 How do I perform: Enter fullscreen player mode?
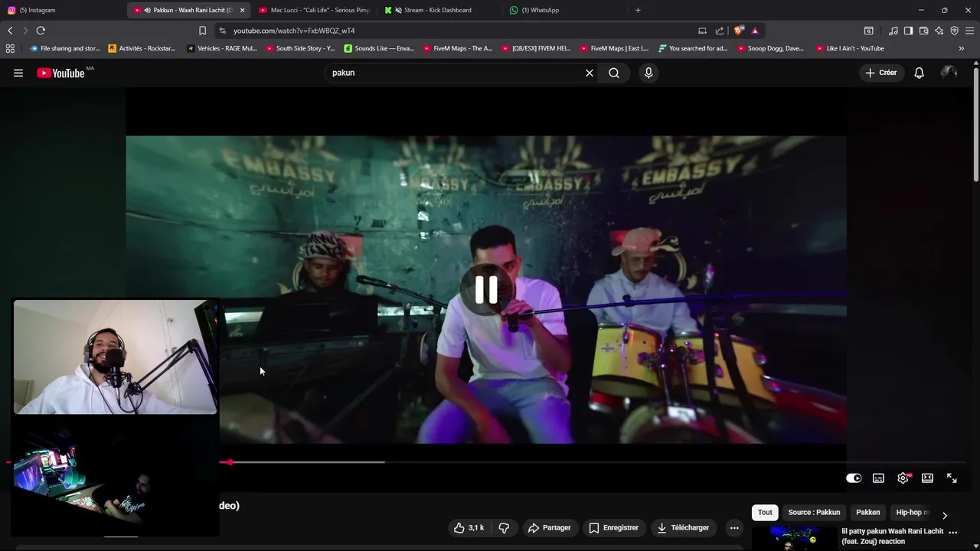pyautogui.click(x=952, y=478)
